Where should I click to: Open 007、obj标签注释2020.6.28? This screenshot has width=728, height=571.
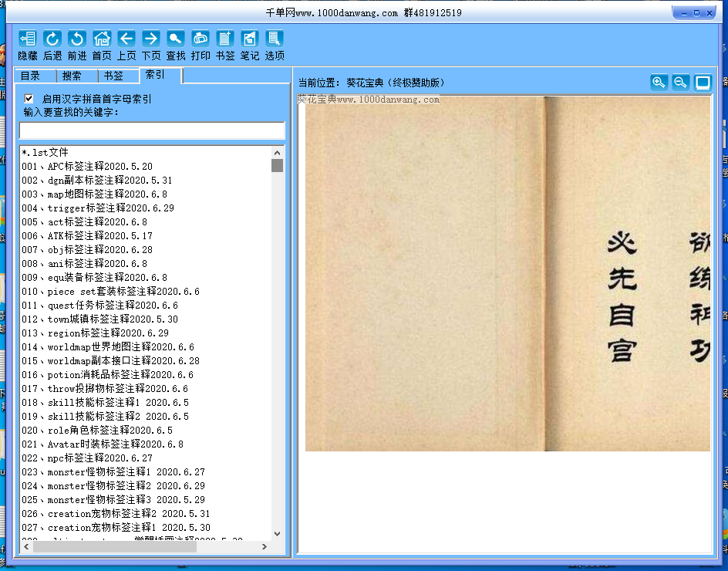[87, 250]
